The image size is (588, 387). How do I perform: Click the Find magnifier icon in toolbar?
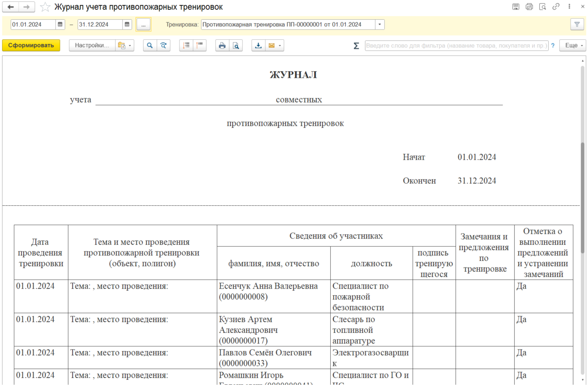150,46
